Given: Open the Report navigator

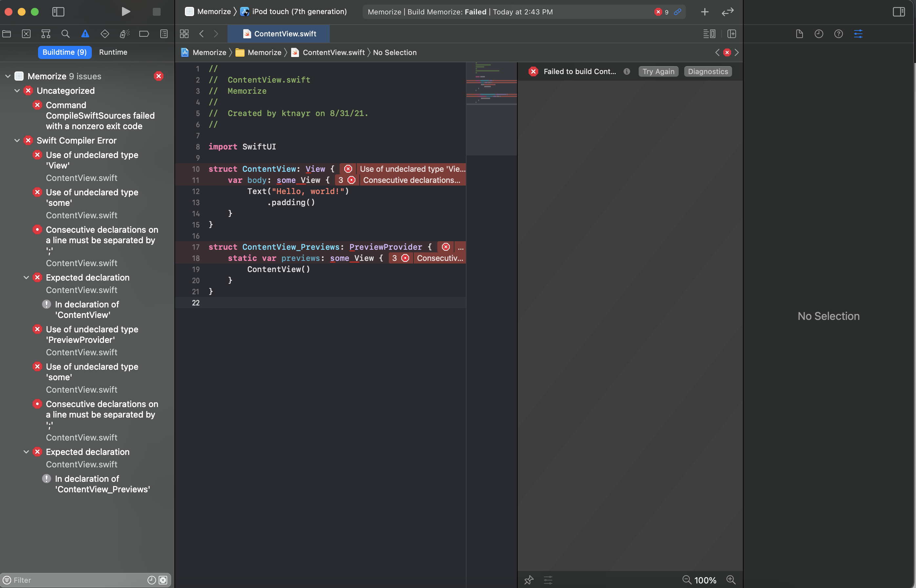Looking at the screenshot, I should coord(164,34).
